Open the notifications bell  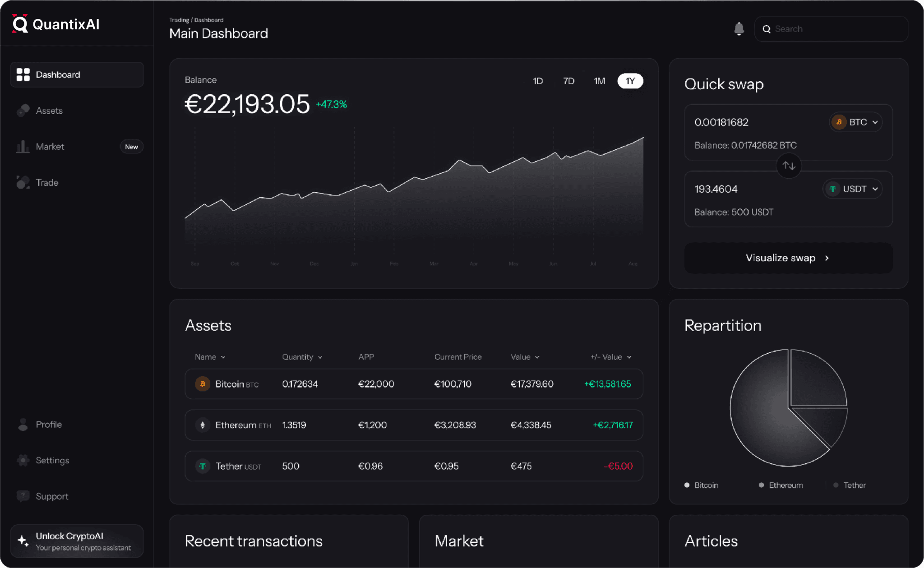pos(739,28)
